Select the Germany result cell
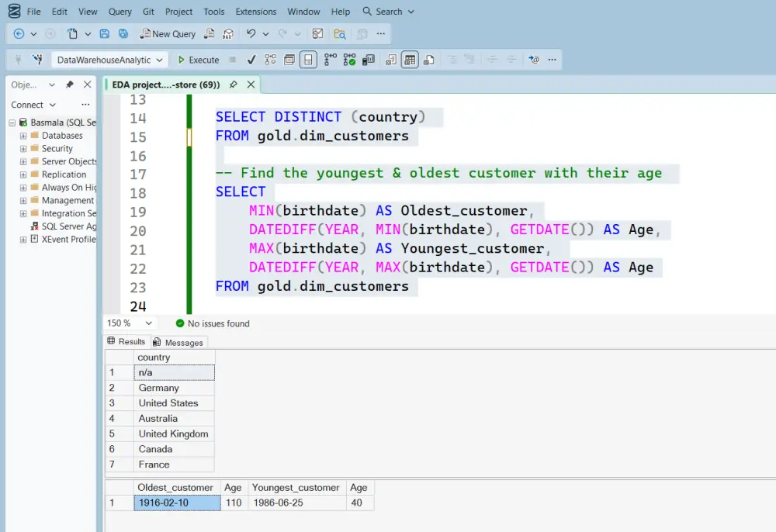Image resolution: width=776 pixels, height=532 pixels. click(x=174, y=388)
